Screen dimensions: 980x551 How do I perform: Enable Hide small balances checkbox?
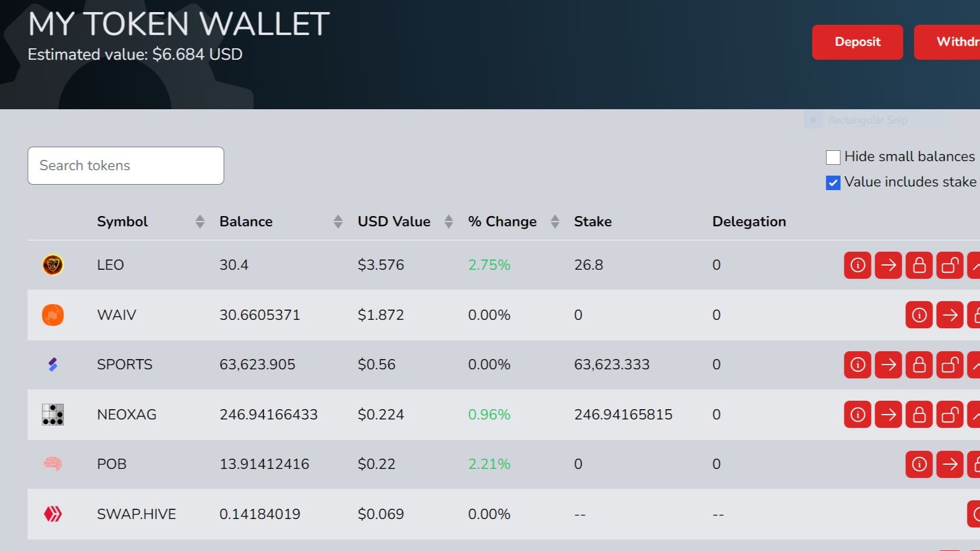[833, 158]
